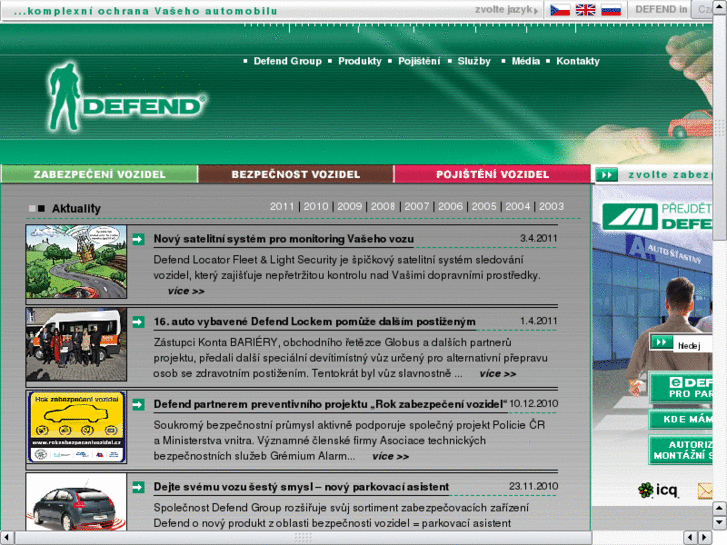727x545 pixels.
Task: Click green arrow beside parking assistant article
Action: 138,487
